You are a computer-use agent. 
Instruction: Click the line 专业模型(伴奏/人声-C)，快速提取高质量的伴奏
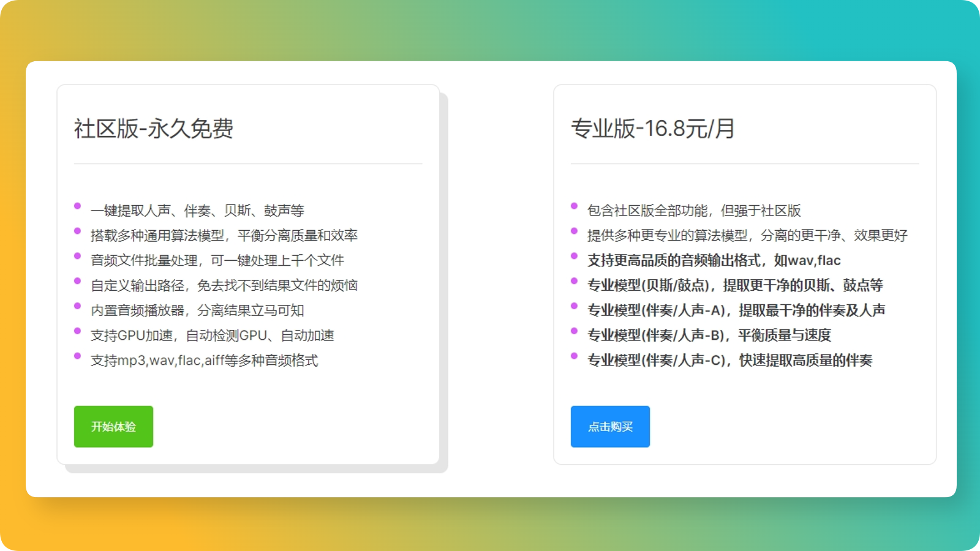(x=730, y=361)
